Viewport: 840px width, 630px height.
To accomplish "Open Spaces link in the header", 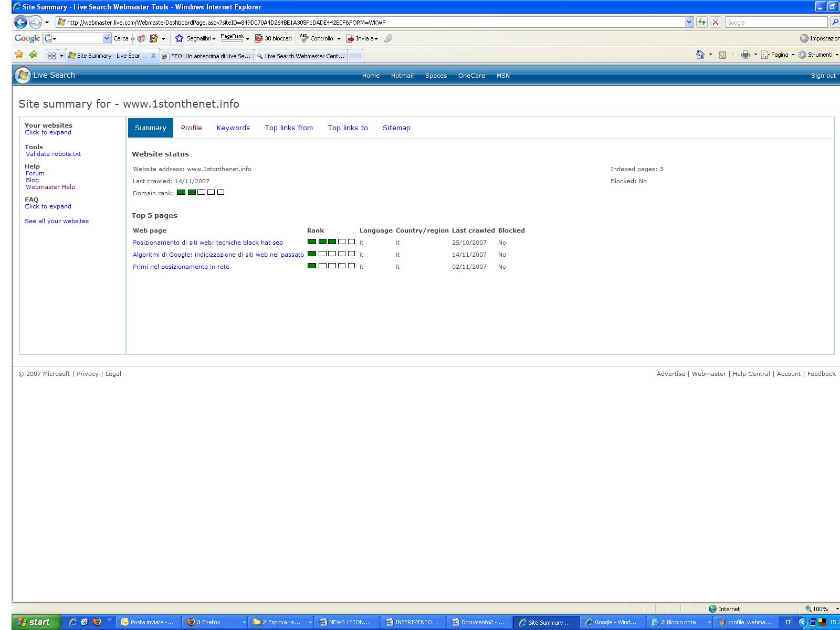I will tap(436, 76).
